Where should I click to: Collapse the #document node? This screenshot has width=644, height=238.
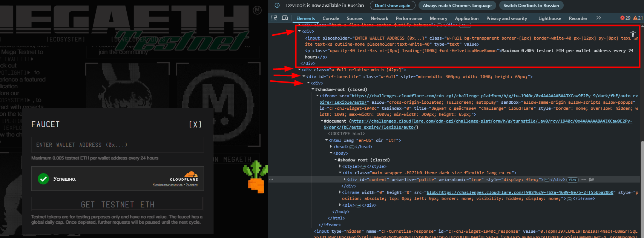(x=322, y=121)
